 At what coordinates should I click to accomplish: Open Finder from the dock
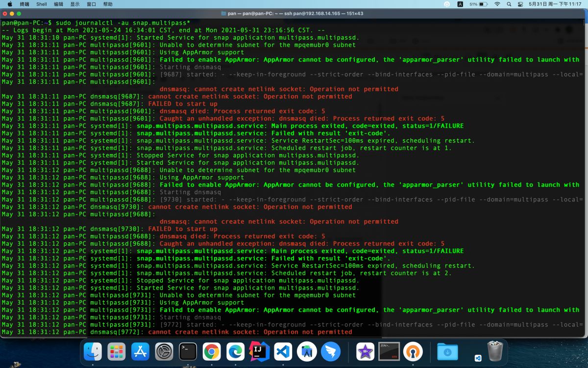(x=93, y=351)
